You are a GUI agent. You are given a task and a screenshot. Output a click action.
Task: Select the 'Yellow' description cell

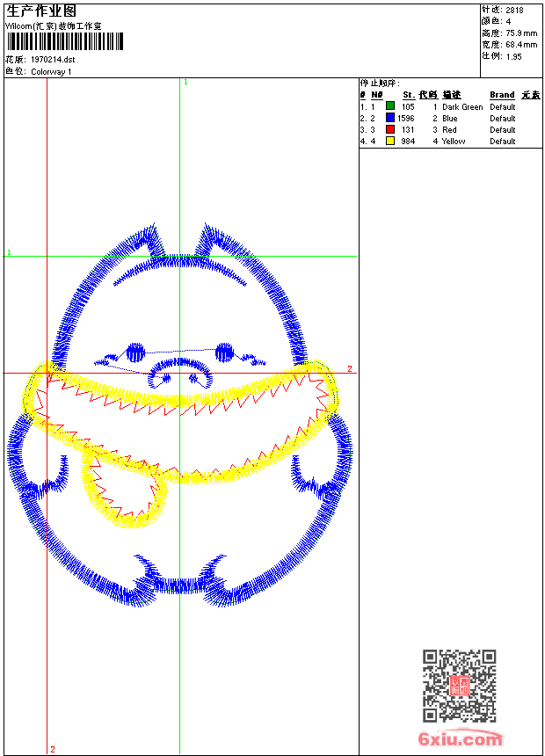click(x=454, y=142)
